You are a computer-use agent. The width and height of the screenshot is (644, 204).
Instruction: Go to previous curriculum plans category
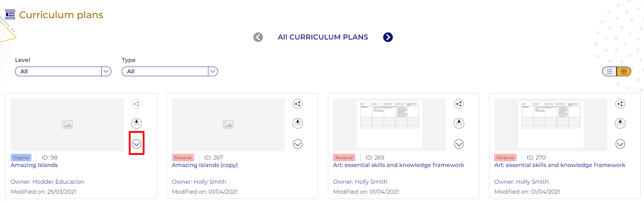258,37
